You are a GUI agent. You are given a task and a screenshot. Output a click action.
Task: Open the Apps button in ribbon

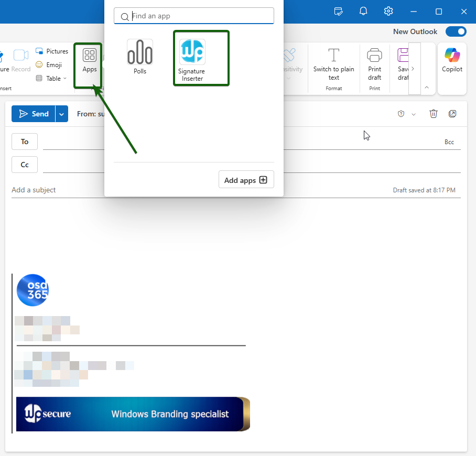(x=89, y=61)
